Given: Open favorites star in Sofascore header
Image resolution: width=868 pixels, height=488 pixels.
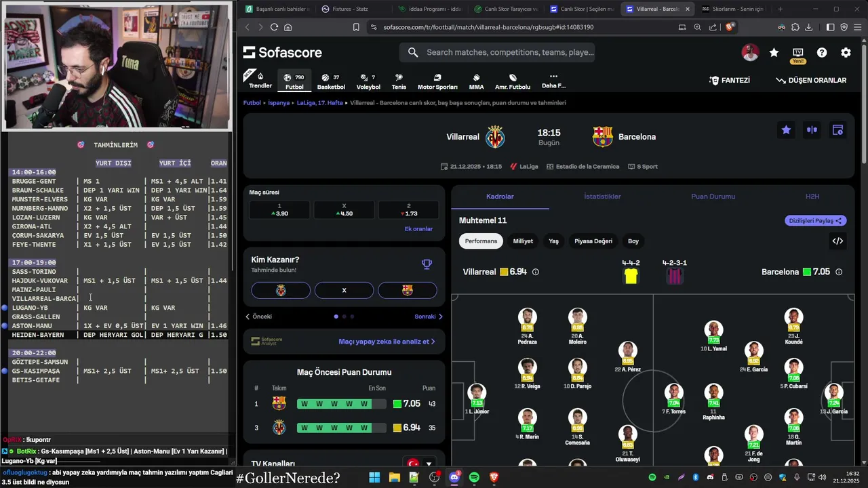Looking at the screenshot, I should coord(774,53).
